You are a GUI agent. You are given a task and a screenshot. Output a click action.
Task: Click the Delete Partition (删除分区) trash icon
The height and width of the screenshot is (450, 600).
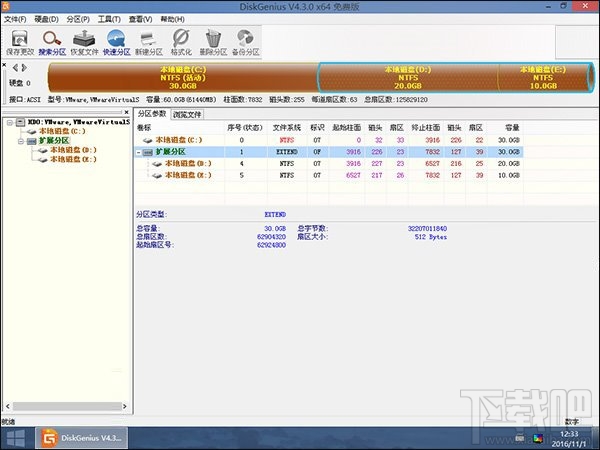click(x=213, y=42)
